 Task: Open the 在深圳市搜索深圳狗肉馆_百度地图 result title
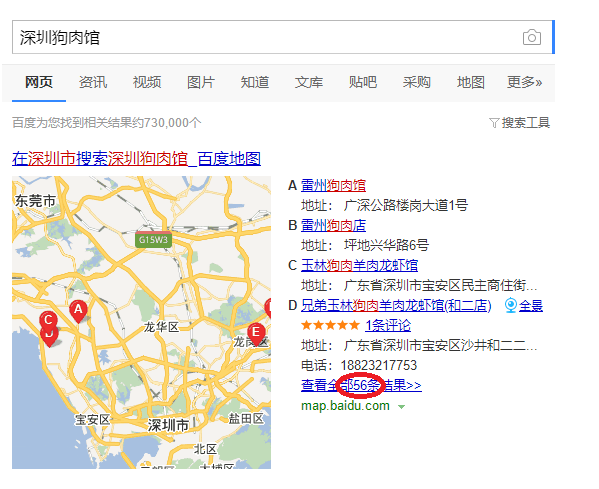pyautogui.click(x=136, y=159)
